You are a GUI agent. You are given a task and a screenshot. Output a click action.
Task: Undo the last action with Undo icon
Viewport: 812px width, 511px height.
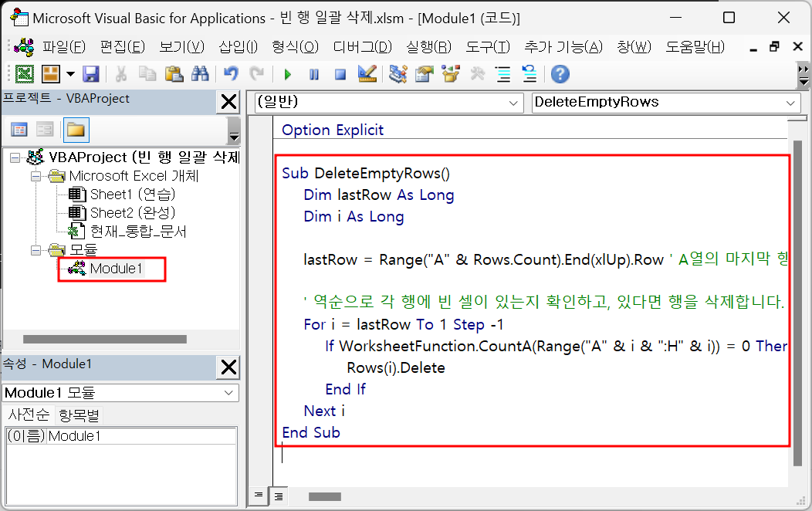pyautogui.click(x=231, y=74)
